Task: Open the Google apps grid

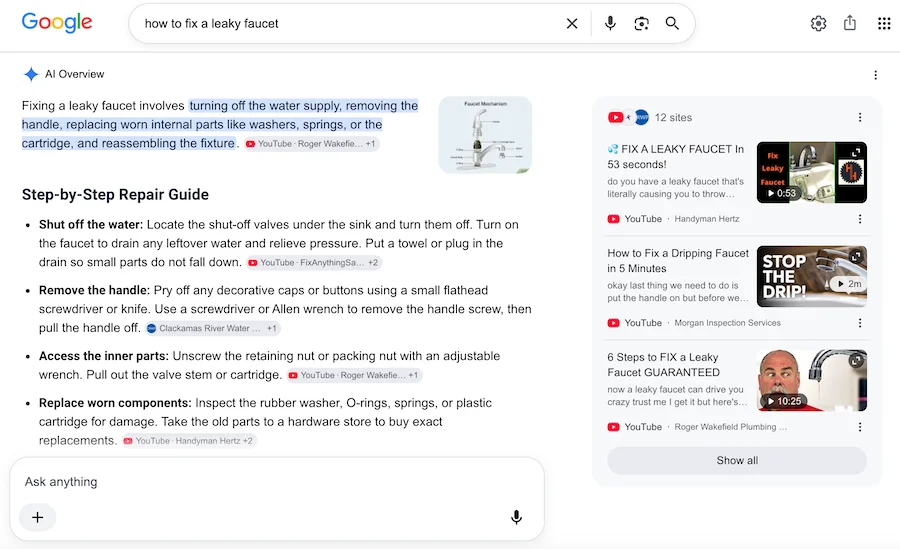Action: point(884,24)
